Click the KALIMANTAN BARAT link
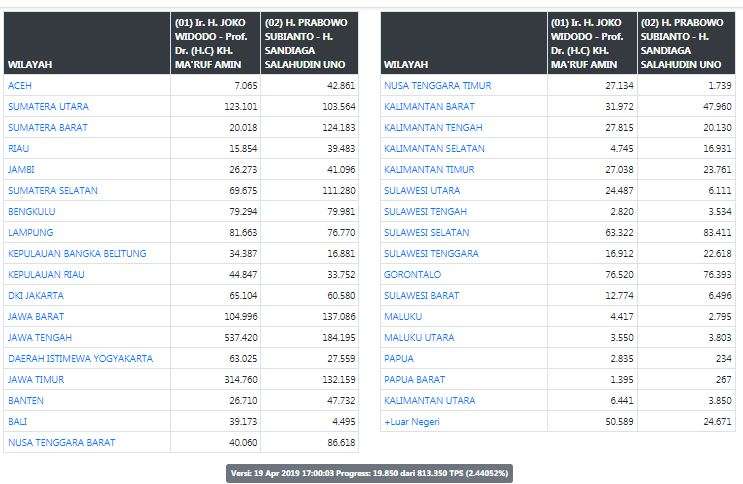This screenshot has height=484, width=743. 430,107
